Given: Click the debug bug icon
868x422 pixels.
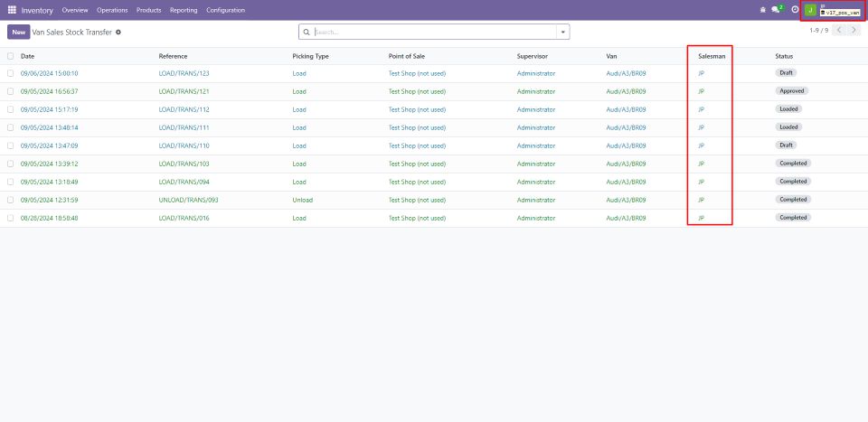Looking at the screenshot, I should point(762,10).
